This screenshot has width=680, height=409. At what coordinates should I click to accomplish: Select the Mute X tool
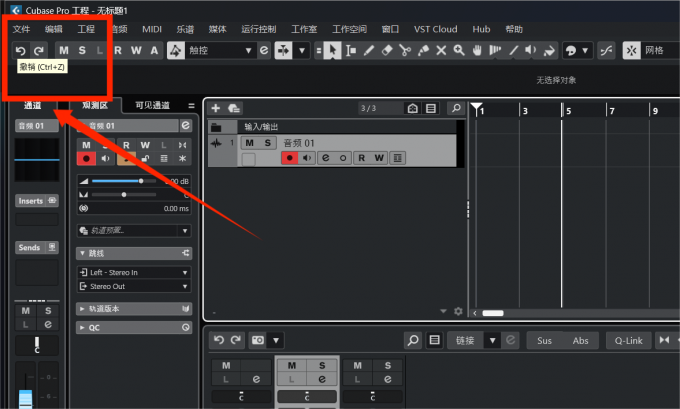tap(441, 50)
